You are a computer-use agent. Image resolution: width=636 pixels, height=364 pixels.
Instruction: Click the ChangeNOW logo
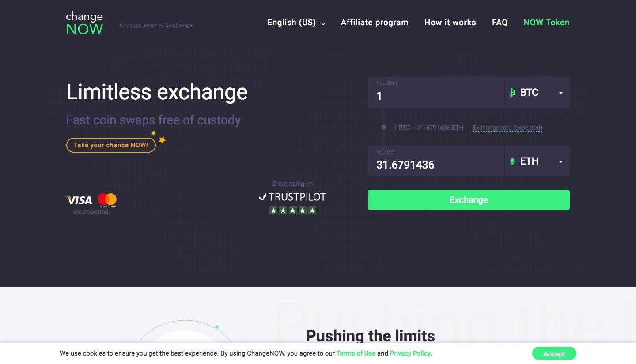tap(84, 23)
